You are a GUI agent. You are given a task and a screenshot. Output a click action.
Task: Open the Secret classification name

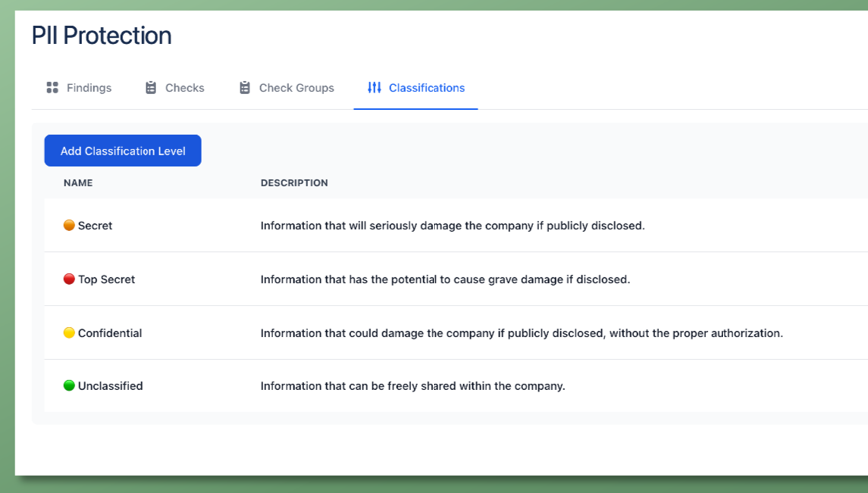click(x=95, y=226)
